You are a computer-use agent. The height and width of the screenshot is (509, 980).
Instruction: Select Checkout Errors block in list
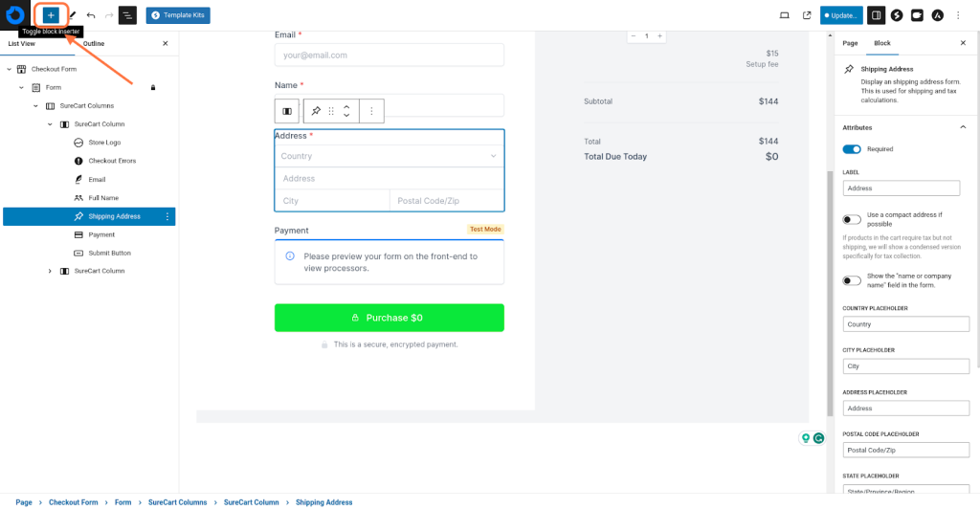click(112, 161)
